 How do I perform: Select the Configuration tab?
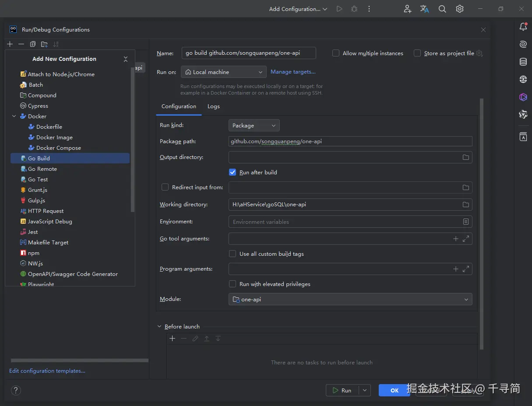(x=179, y=106)
